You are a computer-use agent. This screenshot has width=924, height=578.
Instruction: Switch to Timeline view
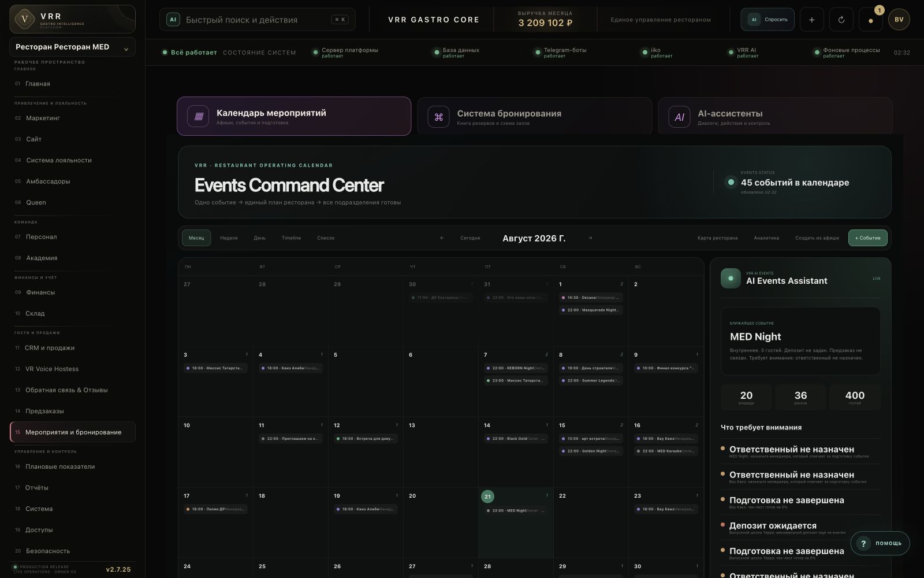(291, 238)
